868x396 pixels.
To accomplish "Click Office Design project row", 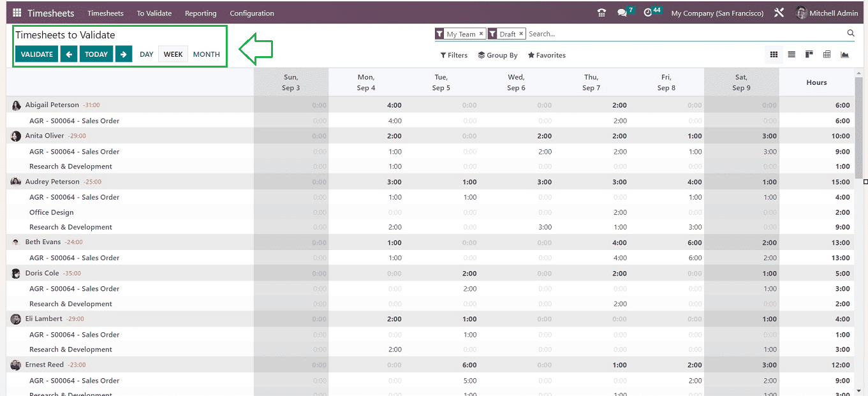I will (430, 212).
